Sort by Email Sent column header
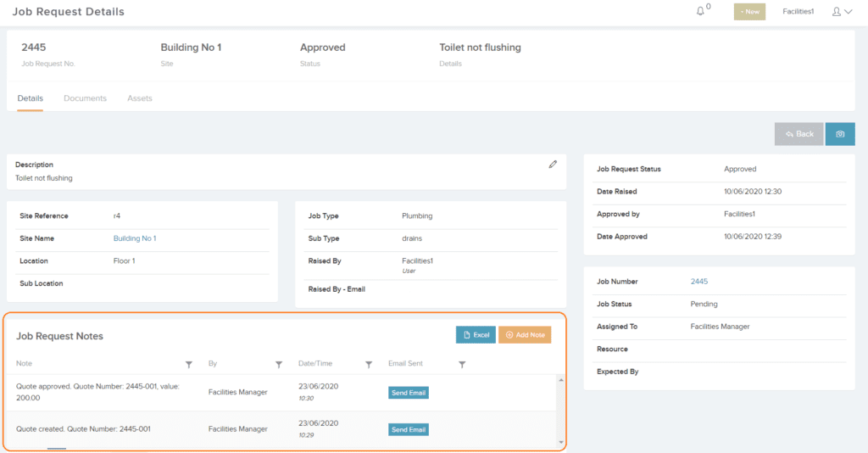868x453 pixels. pos(405,363)
